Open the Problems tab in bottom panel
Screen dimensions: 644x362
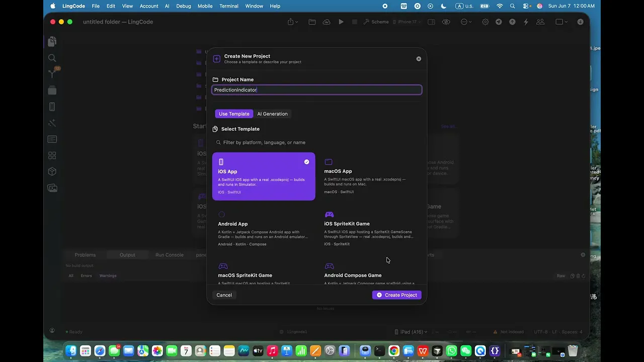coord(85,255)
